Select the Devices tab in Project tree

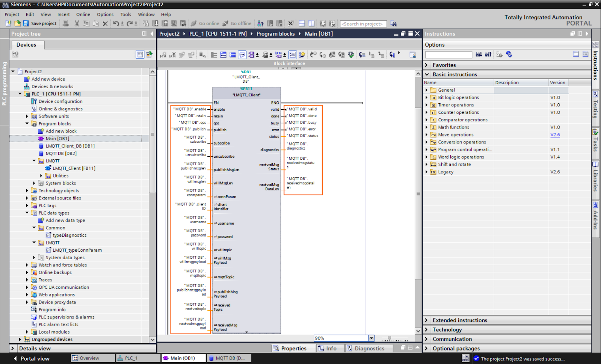point(26,45)
